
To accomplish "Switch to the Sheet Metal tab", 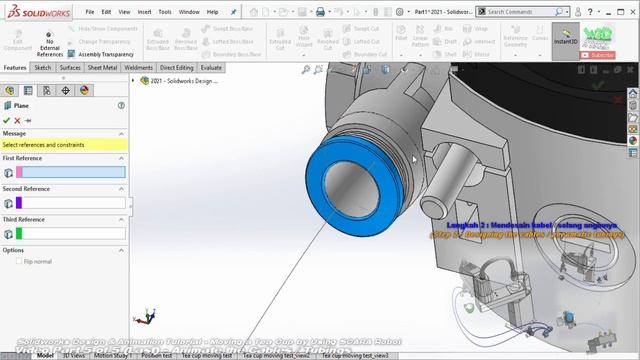I will [102, 68].
